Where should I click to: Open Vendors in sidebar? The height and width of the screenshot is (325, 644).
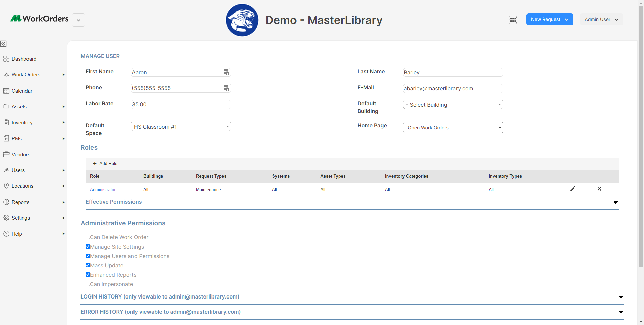point(21,154)
